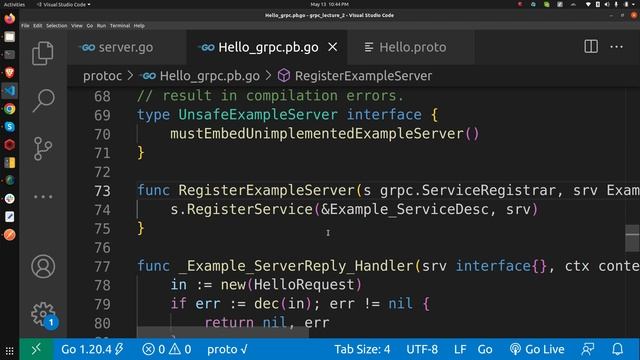The width and height of the screenshot is (640, 360).
Task: Open the Manage gear with update badge
Action: pyautogui.click(x=44, y=315)
